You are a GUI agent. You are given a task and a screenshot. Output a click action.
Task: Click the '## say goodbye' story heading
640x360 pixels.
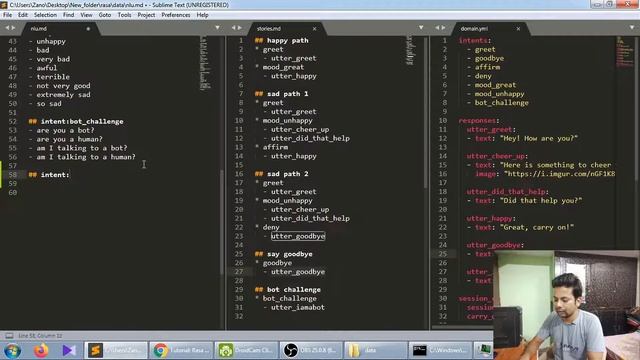pyautogui.click(x=284, y=254)
